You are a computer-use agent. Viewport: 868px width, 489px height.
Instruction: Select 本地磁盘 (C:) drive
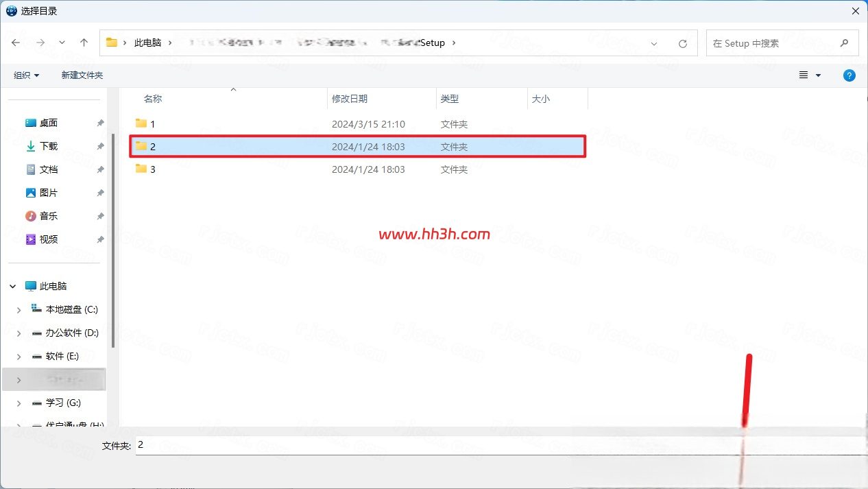click(x=72, y=309)
